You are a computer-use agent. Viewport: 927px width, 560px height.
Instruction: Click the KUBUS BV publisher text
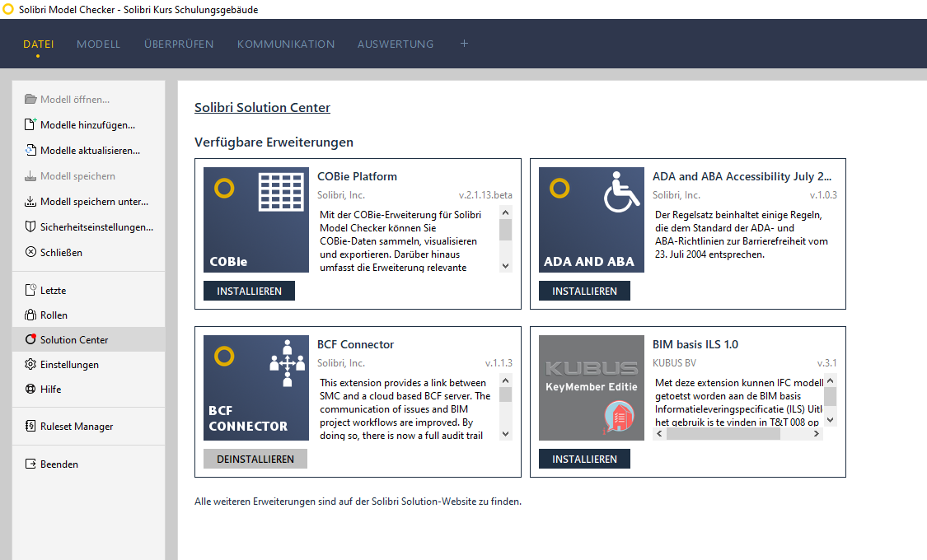click(675, 362)
